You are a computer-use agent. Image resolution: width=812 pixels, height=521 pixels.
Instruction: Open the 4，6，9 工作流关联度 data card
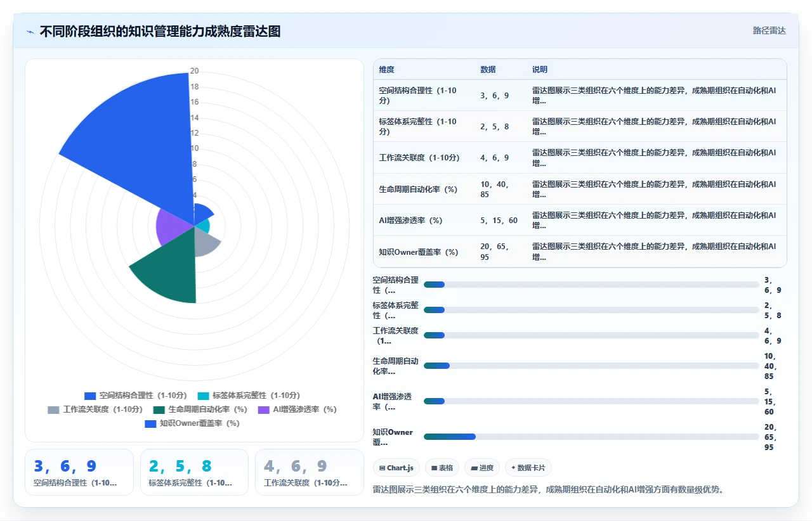[x=310, y=472]
